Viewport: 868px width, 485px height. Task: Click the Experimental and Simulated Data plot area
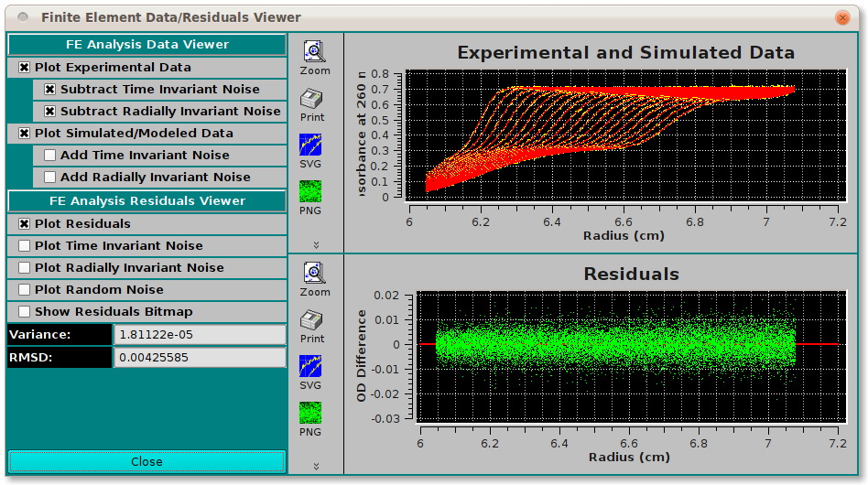[626, 135]
